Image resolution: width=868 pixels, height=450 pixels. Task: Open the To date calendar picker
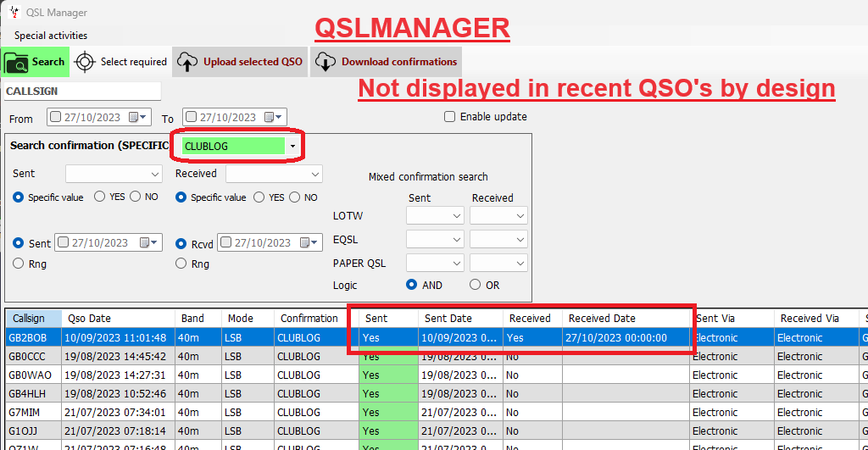[x=273, y=117]
